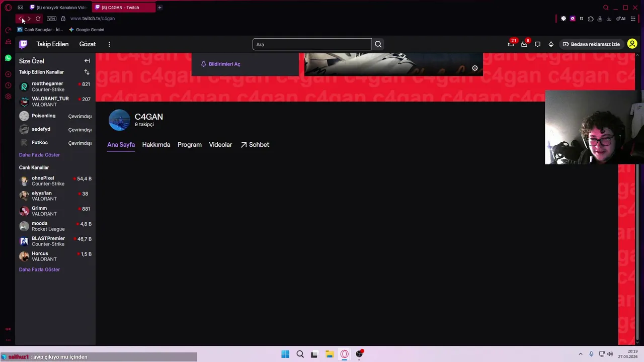This screenshot has height=362, width=644.
Task: Click the www.twitch.tv/c4gan address field
Action: pos(93,19)
